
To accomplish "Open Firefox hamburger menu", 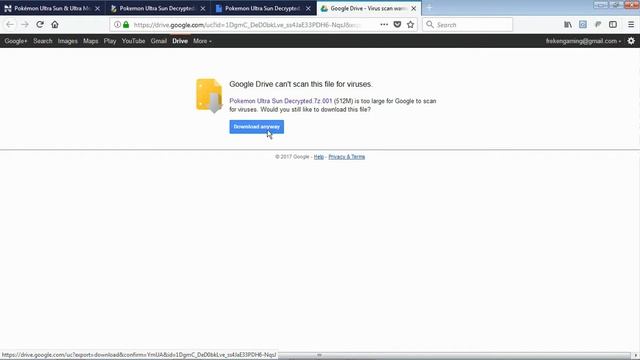I will tap(631, 24).
